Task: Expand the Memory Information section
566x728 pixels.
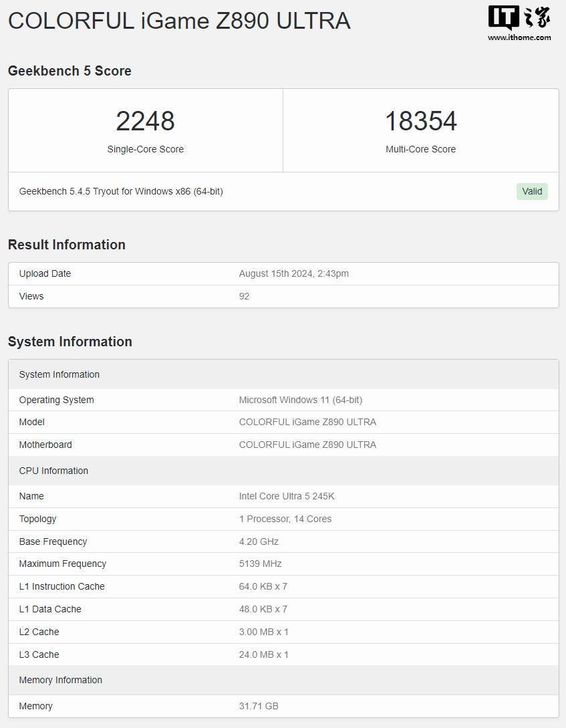Action: tap(61, 680)
